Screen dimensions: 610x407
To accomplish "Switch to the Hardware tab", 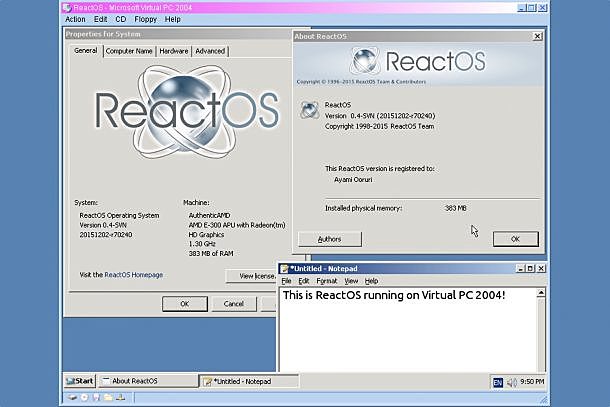I will (174, 51).
